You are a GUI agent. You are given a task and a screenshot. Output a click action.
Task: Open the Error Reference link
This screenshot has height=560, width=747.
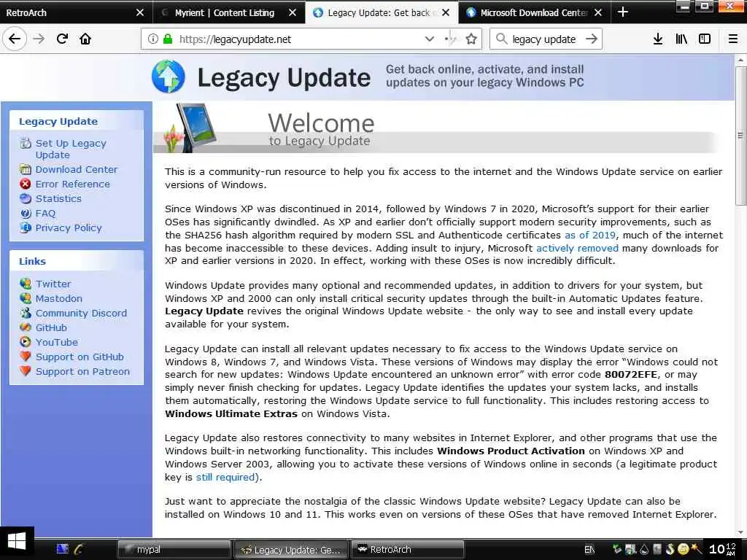[72, 184]
